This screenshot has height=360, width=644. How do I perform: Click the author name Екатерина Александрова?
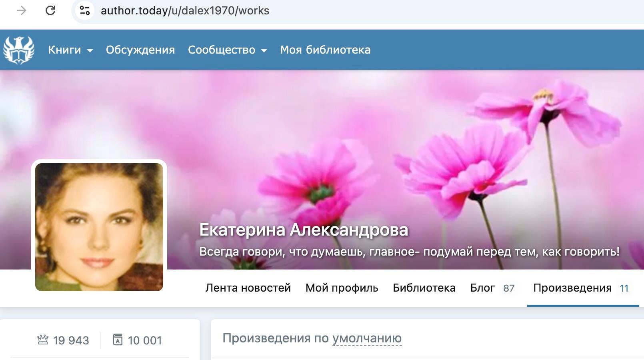tap(304, 230)
